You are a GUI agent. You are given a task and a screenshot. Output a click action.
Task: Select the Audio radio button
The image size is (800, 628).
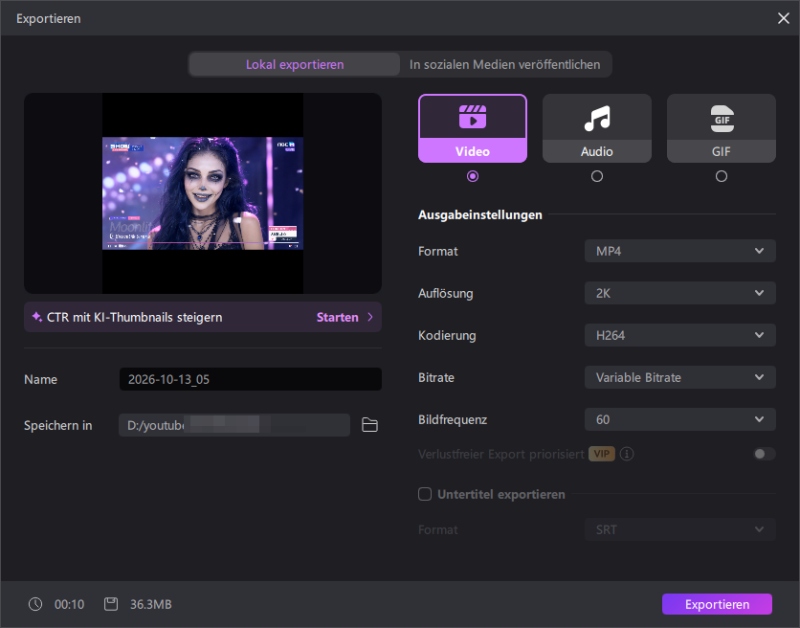(597, 176)
